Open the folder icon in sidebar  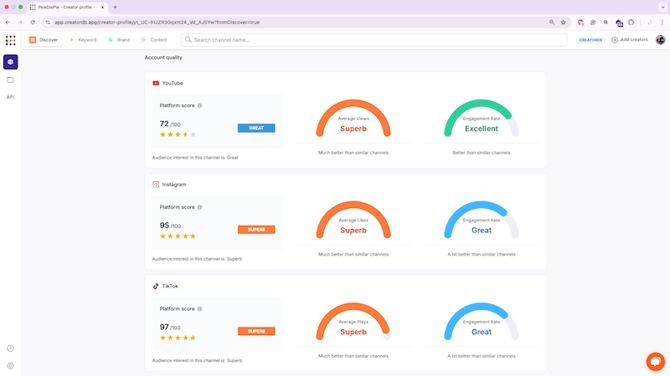pos(10,80)
